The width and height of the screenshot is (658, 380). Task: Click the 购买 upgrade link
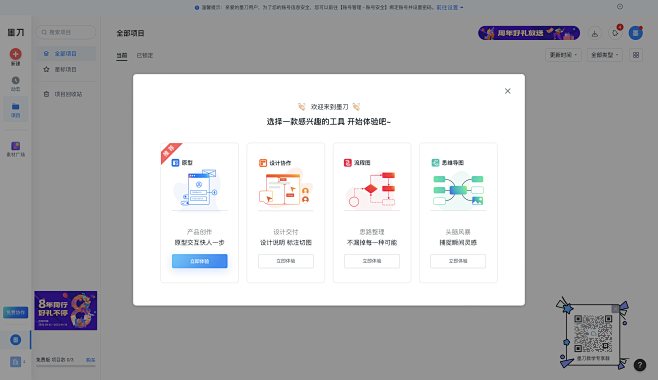tap(91, 360)
